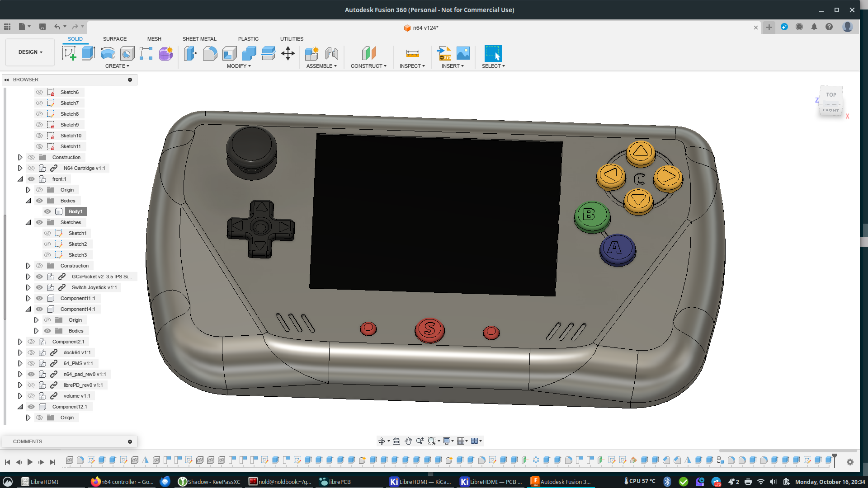Open the ASSEMBLE menu

point(321,66)
